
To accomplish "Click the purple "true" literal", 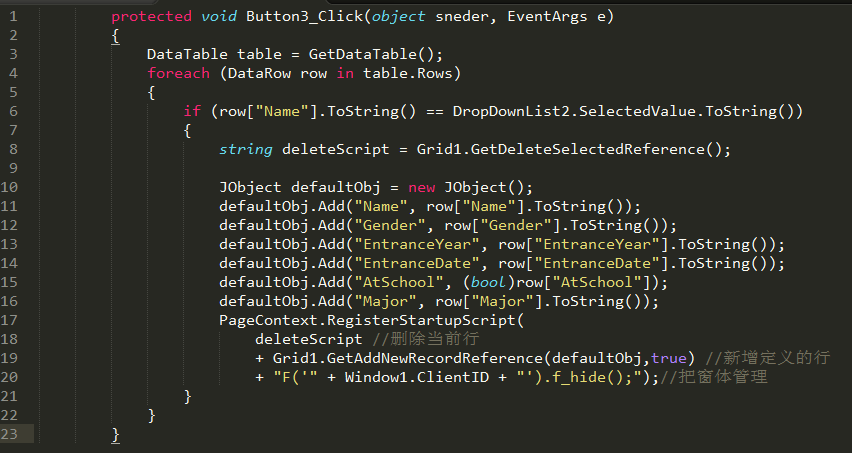I will [x=668, y=358].
